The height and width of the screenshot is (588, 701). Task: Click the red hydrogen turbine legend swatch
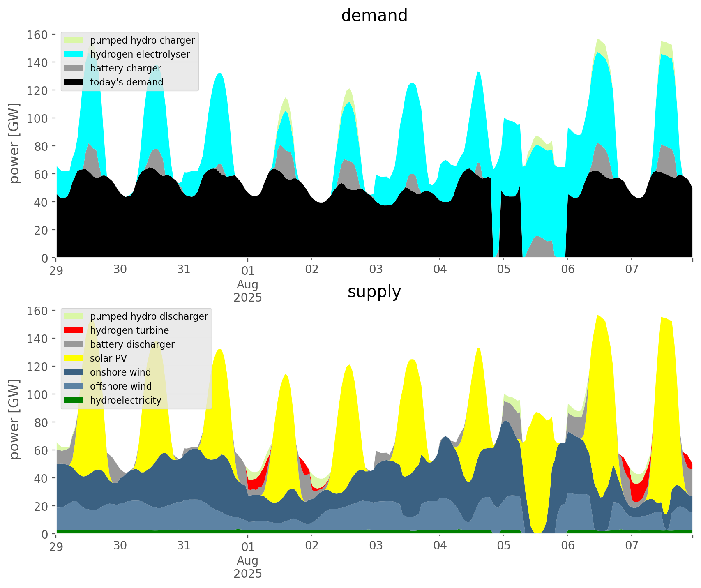point(74,330)
